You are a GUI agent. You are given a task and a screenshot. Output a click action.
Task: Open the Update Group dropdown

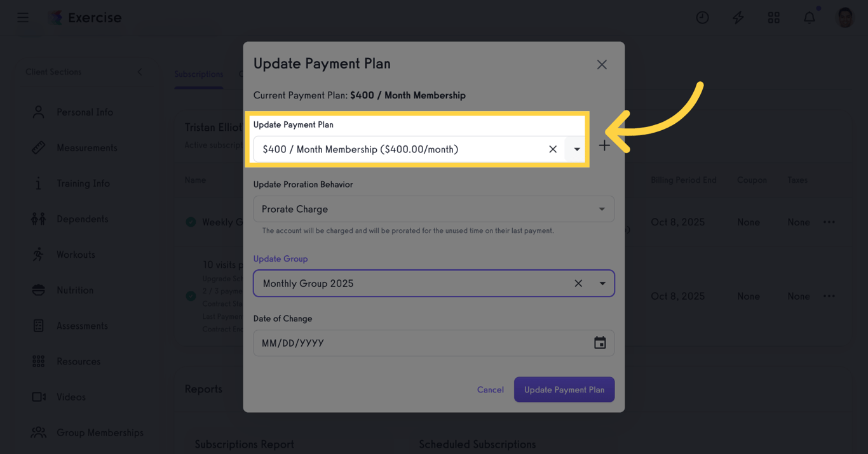(x=602, y=283)
